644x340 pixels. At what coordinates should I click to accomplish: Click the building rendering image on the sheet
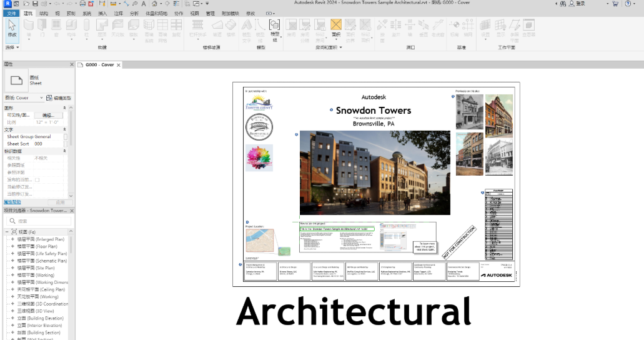(x=375, y=172)
